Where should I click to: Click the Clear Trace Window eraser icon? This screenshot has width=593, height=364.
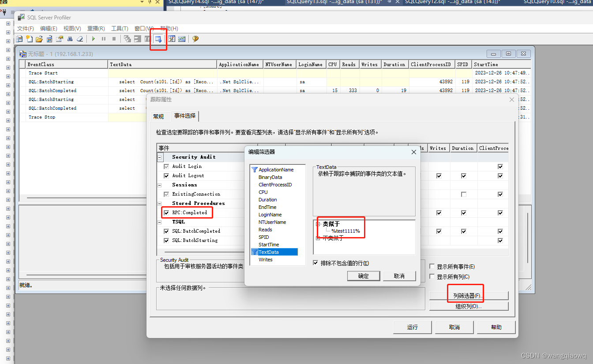[x=80, y=39]
